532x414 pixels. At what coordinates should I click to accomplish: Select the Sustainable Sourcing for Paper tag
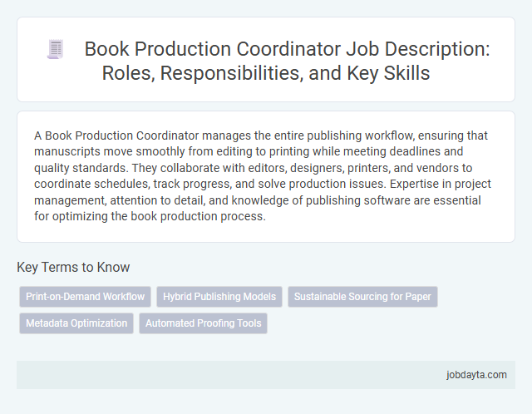point(362,297)
